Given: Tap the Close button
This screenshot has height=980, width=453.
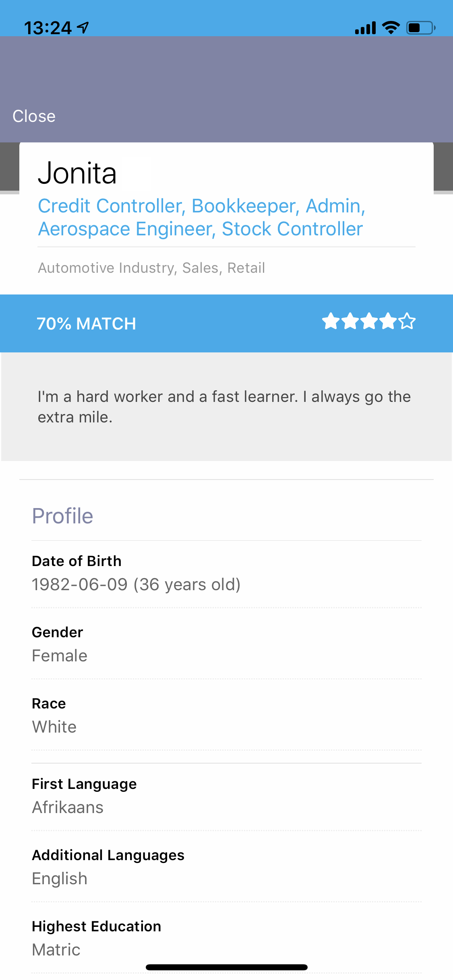Looking at the screenshot, I should [x=34, y=116].
